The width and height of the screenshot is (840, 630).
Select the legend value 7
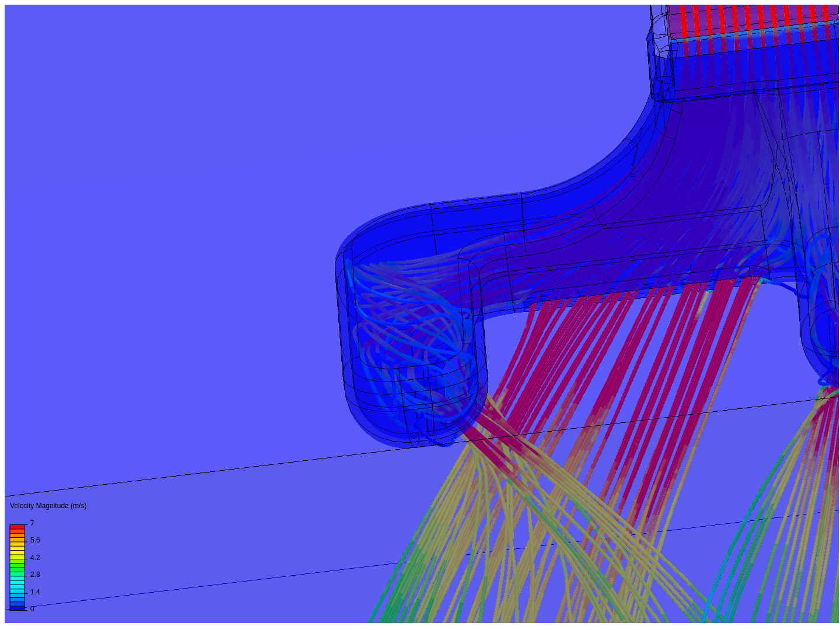click(32, 523)
